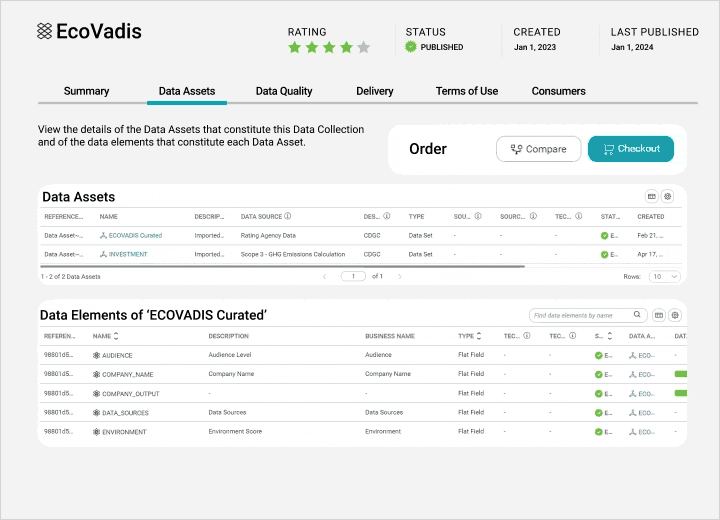Click the Company Name description cell
The width and height of the screenshot is (720, 520).
pyautogui.click(x=231, y=374)
